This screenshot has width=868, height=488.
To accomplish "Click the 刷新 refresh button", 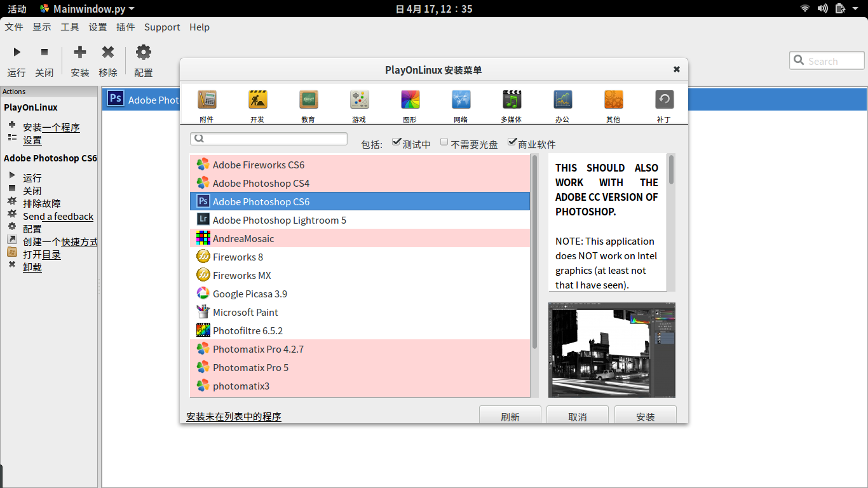I will (x=510, y=415).
